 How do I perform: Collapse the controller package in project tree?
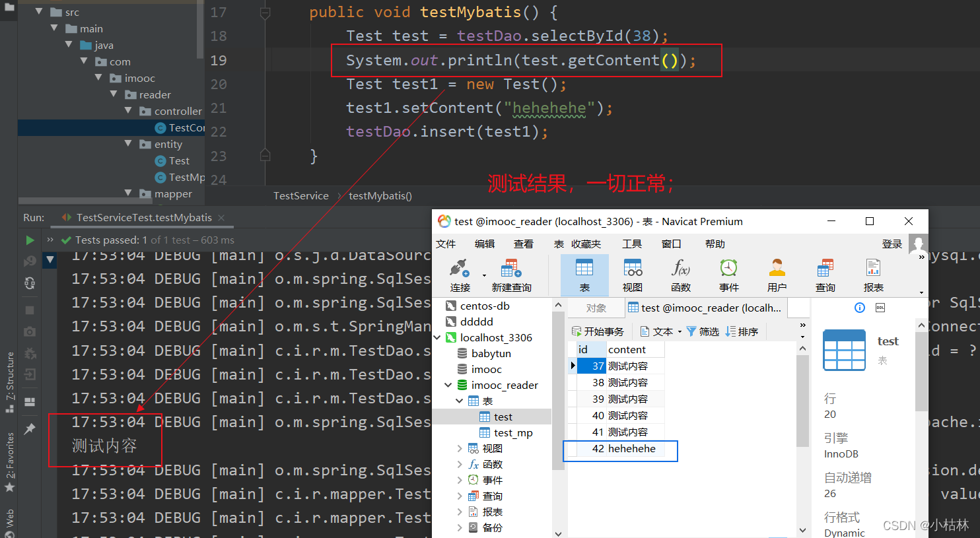(128, 110)
